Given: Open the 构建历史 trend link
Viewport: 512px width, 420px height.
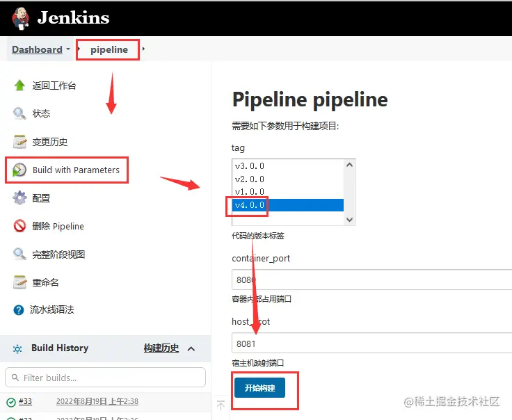Looking at the screenshot, I should (x=161, y=348).
